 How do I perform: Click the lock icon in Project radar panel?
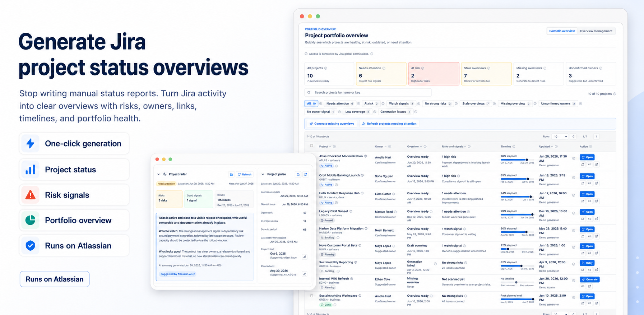[231, 174]
